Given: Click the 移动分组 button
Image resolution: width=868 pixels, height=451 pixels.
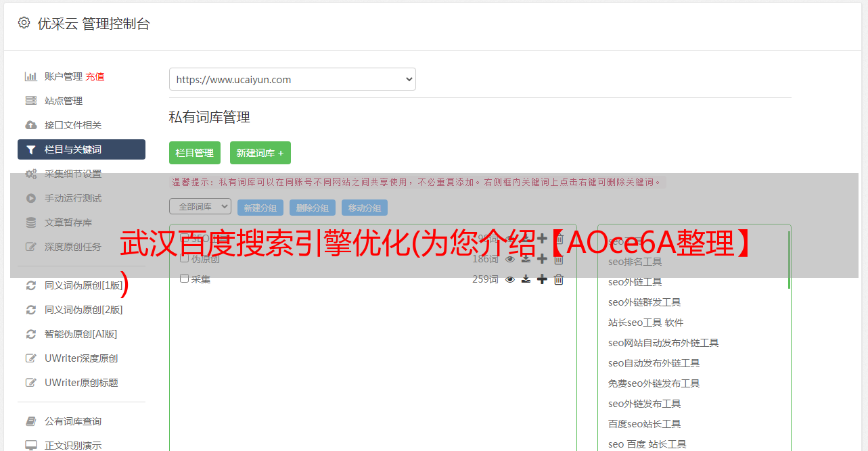Looking at the screenshot, I should click(365, 208).
